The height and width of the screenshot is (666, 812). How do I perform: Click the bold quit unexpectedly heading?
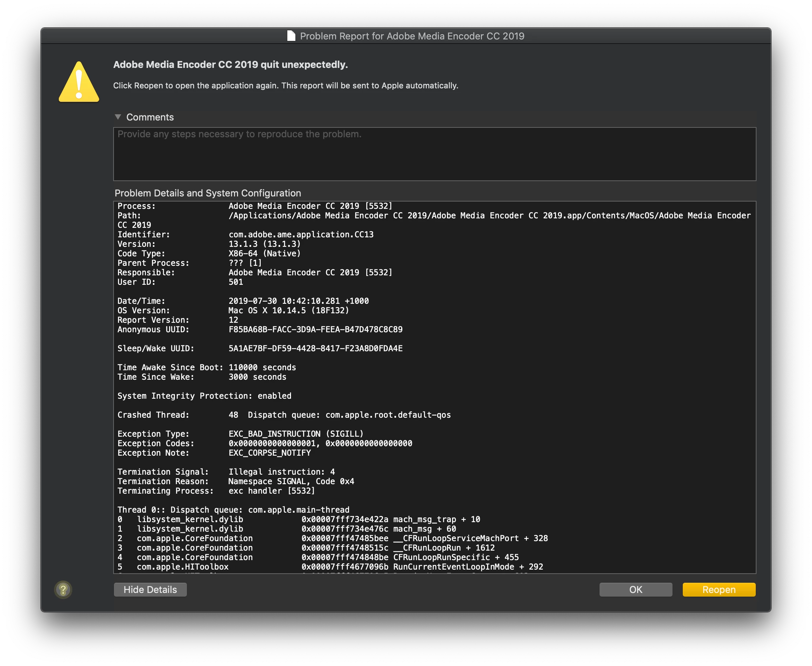230,65
